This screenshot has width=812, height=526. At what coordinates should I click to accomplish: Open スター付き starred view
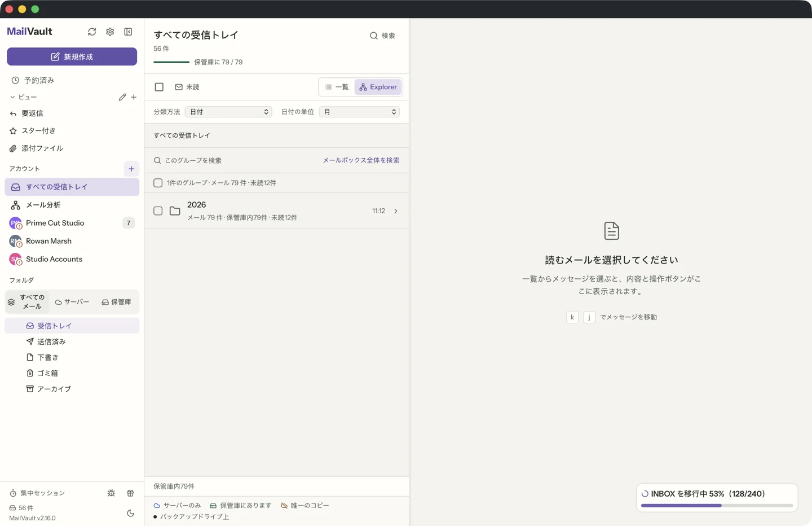(72, 131)
